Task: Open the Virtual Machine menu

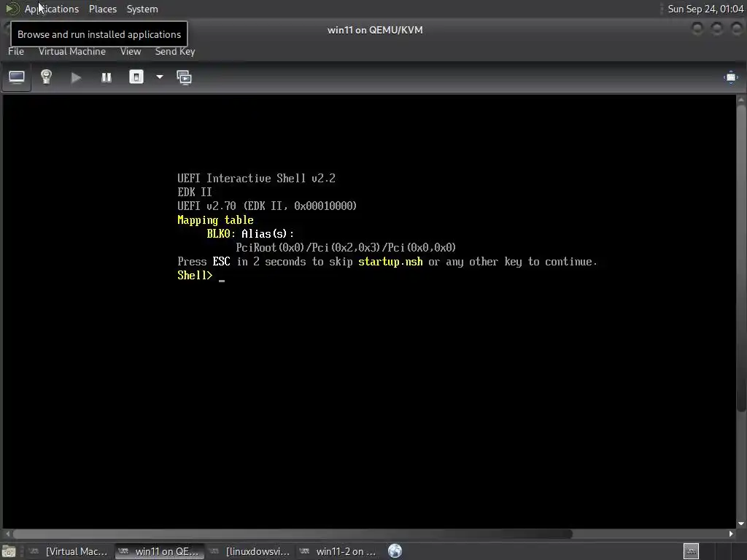Action: pyautogui.click(x=72, y=52)
